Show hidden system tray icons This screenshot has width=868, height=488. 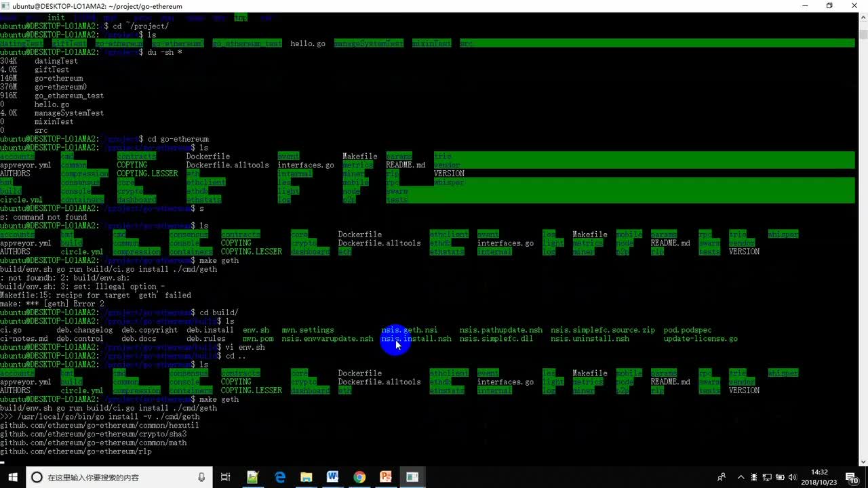point(741,477)
